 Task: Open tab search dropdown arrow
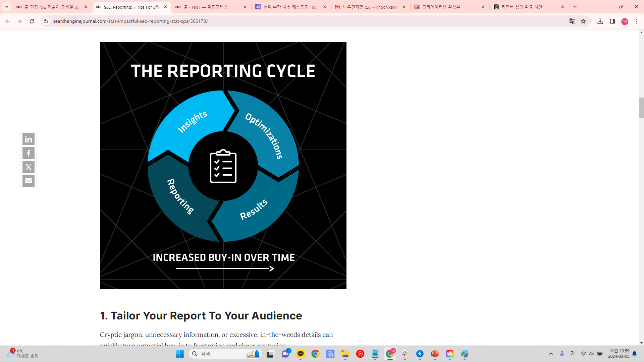point(6,7)
